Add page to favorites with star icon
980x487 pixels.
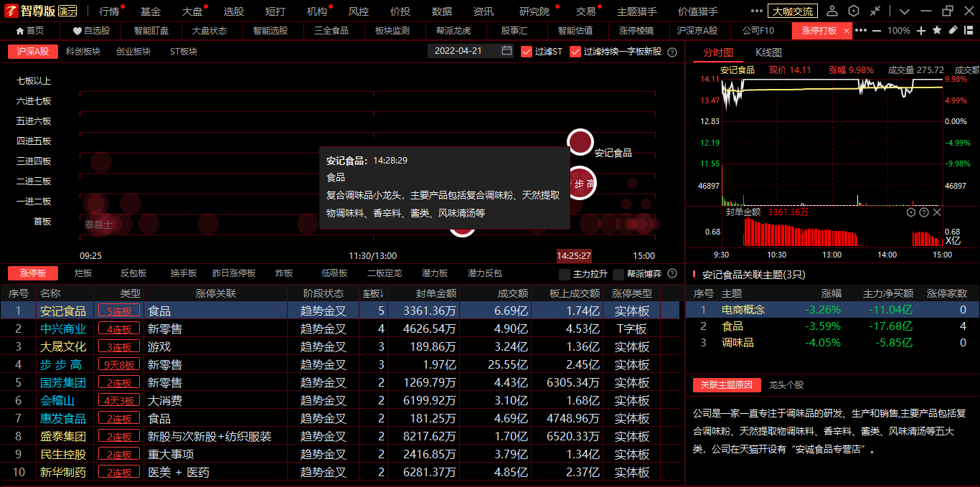(937, 30)
